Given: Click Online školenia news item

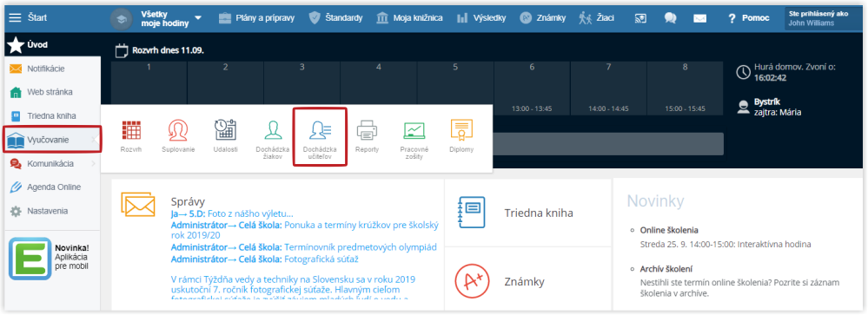Looking at the screenshot, I should (669, 231).
